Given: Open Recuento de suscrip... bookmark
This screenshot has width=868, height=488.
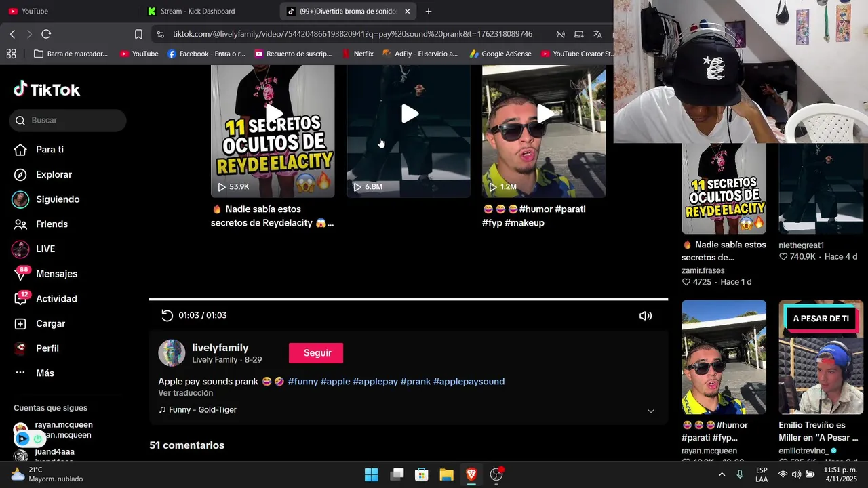Looking at the screenshot, I should coord(293,54).
